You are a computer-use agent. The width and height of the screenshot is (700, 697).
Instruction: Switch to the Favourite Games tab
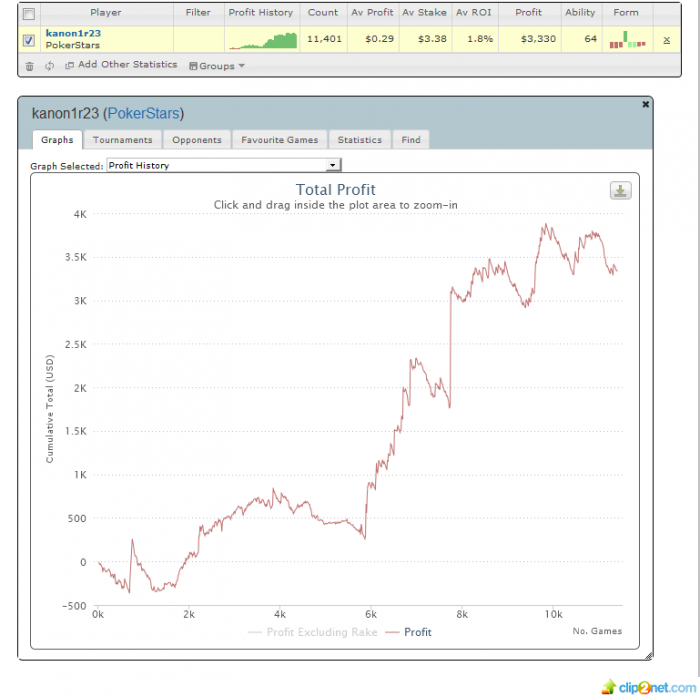pos(280,140)
